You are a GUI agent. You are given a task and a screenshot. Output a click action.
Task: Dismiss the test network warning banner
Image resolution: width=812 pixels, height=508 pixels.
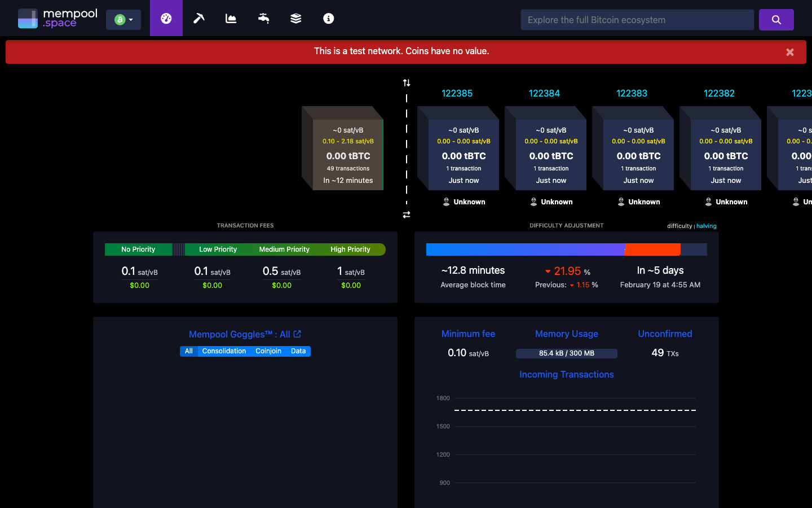click(x=790, y=52)
